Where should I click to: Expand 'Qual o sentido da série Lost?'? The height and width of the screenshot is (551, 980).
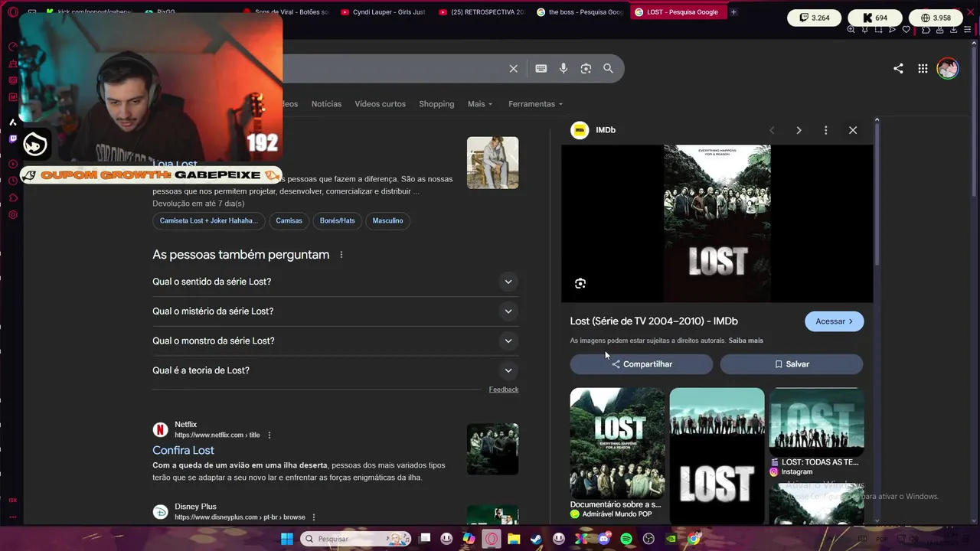coord(335,282)
